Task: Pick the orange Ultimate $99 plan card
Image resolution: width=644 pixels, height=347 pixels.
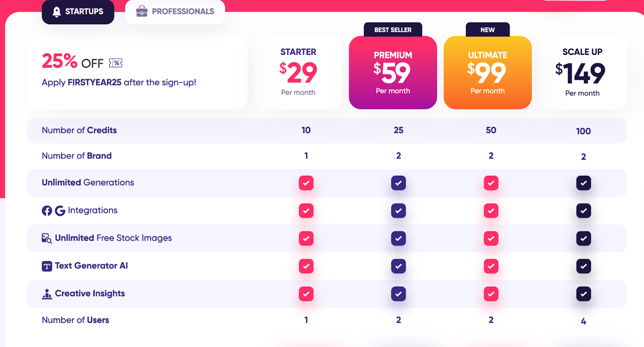Action: tap(487, 73)
